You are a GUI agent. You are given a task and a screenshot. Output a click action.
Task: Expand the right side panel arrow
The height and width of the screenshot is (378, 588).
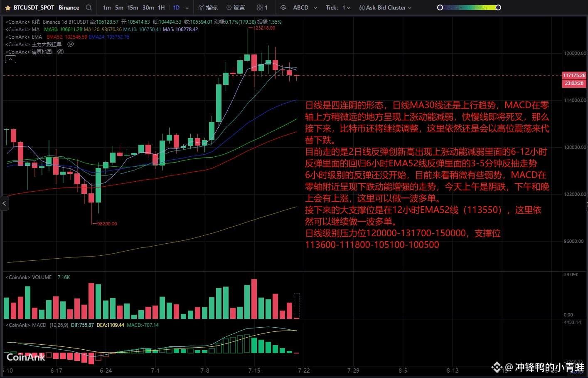pyautogui.click(x=586, y=203)
